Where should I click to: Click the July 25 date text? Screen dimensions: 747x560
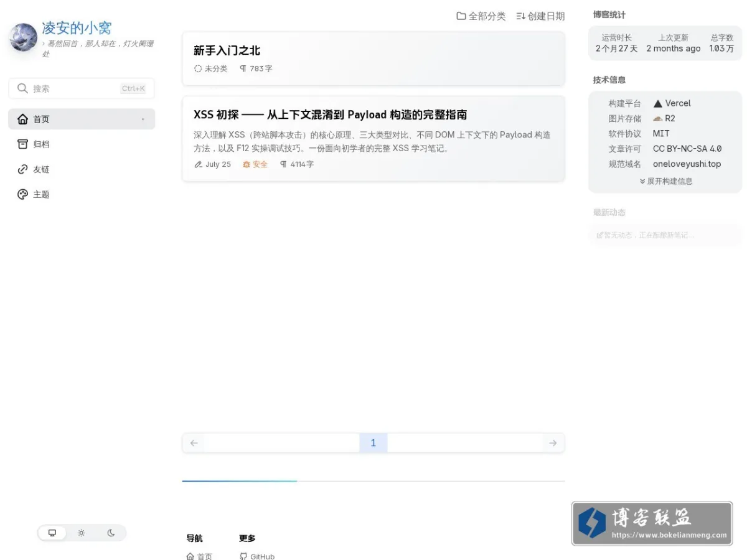[x=218, y=164]
